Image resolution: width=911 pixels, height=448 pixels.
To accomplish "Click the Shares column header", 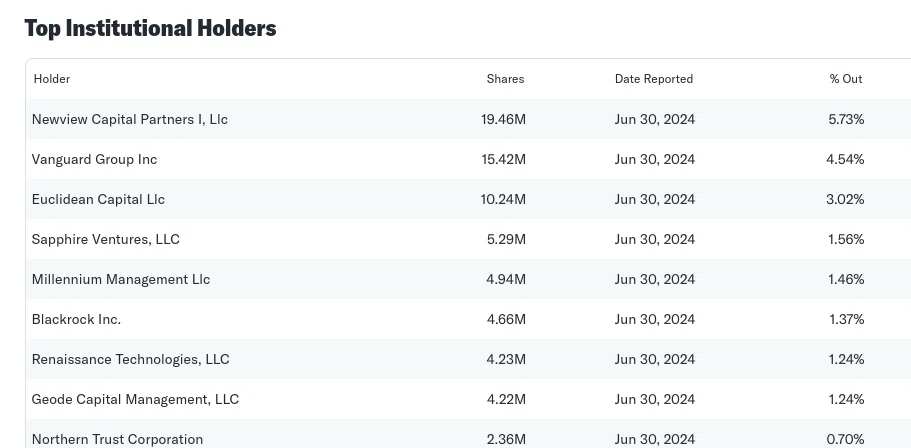I will [x=505, y=79].
